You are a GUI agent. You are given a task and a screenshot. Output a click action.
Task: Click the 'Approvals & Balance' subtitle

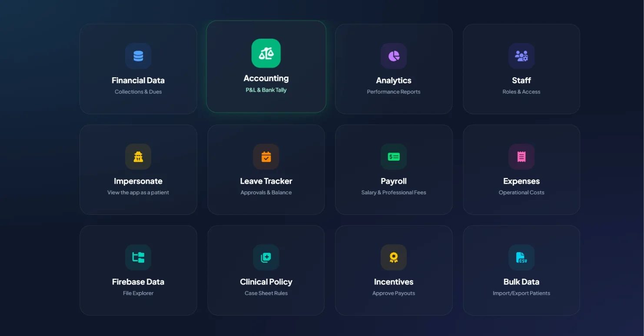coord(266,192)
